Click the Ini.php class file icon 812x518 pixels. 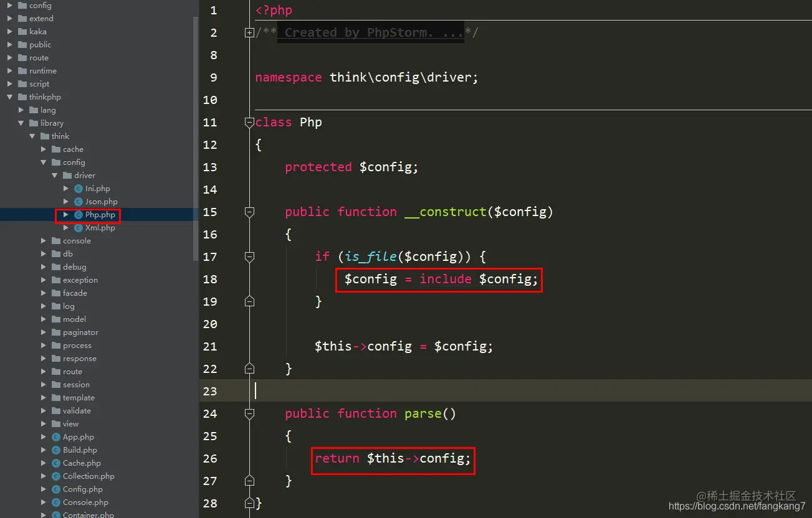(78, 189)
